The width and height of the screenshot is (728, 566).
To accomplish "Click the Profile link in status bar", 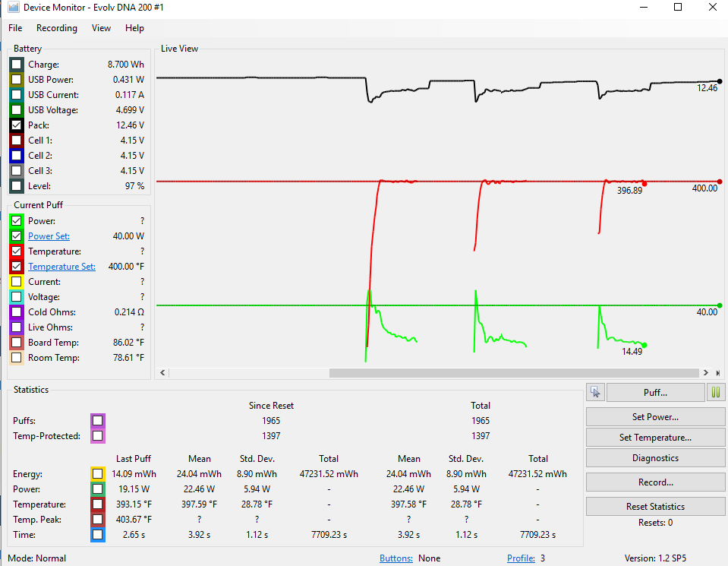I will pos(521,558).
